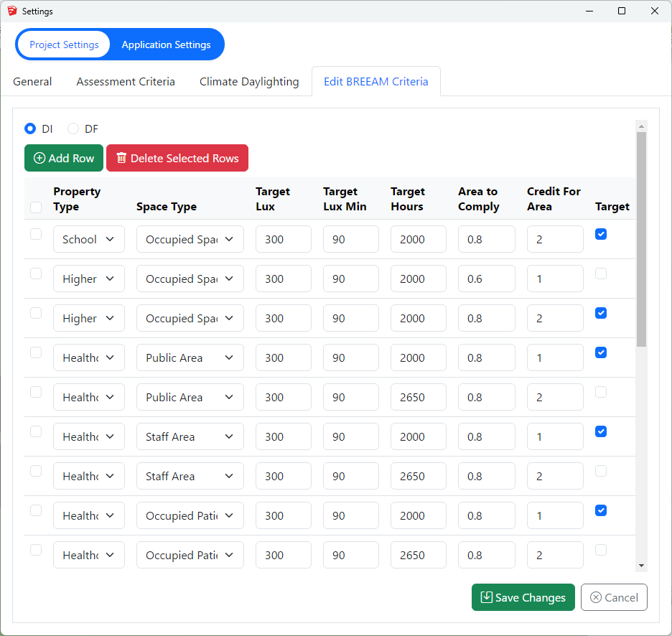The image size is (672, 636).
Task: Select the School row checkbox
Action: click(x=36, y=234)
